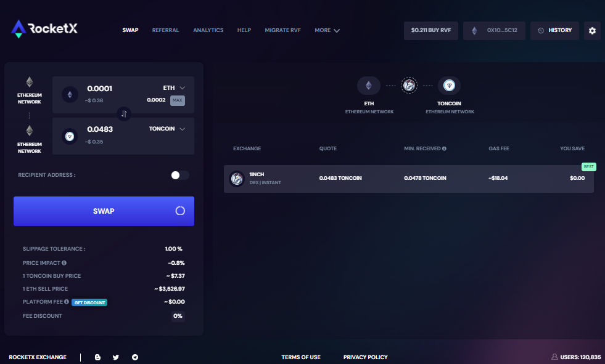Click the fee discount 0% value
The height and width of the screenshot is (364, 605).
[178, 316]
